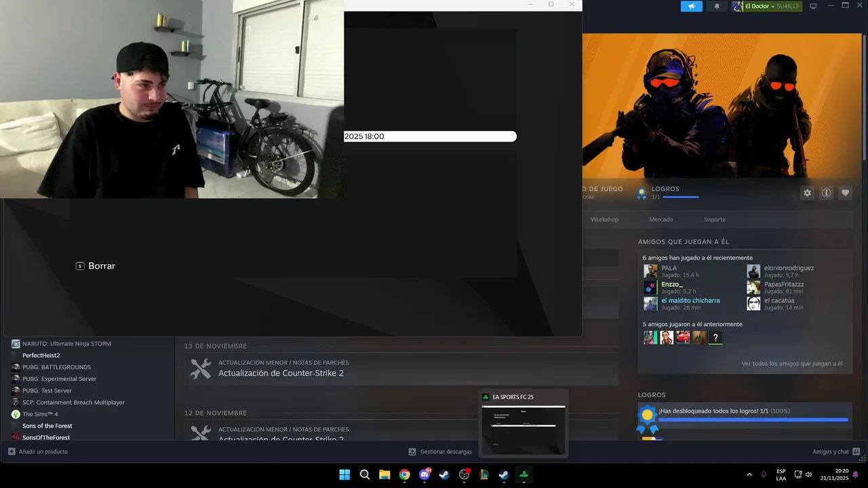Click elonionrodriguez's avatar thumbnail
Image resolution: width=868 pixels, height=488 pixels.
point(753,271)
